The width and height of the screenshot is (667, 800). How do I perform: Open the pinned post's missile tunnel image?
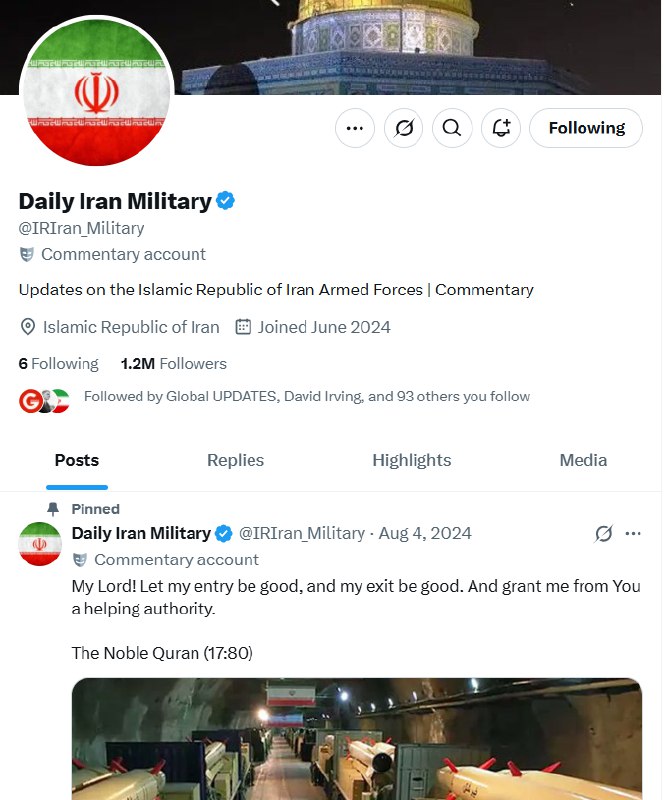[x=357, y=739]
